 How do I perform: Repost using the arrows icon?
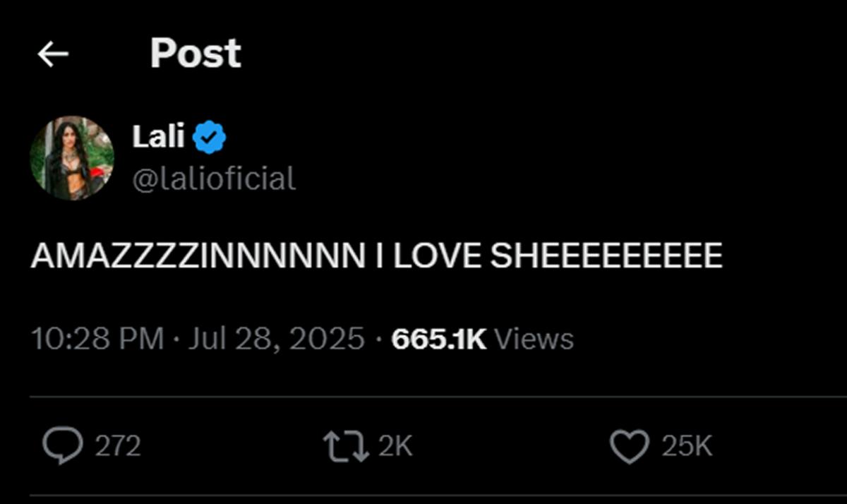(346, 446)
